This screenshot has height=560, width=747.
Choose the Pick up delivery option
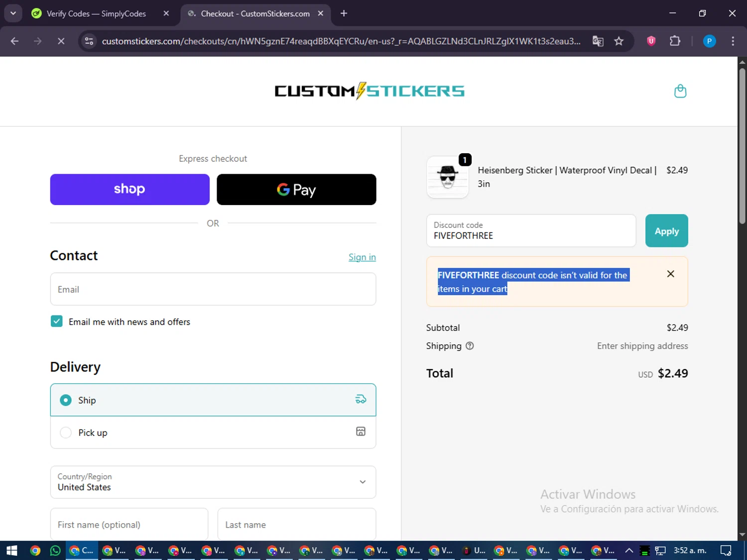tap(213, 433)
